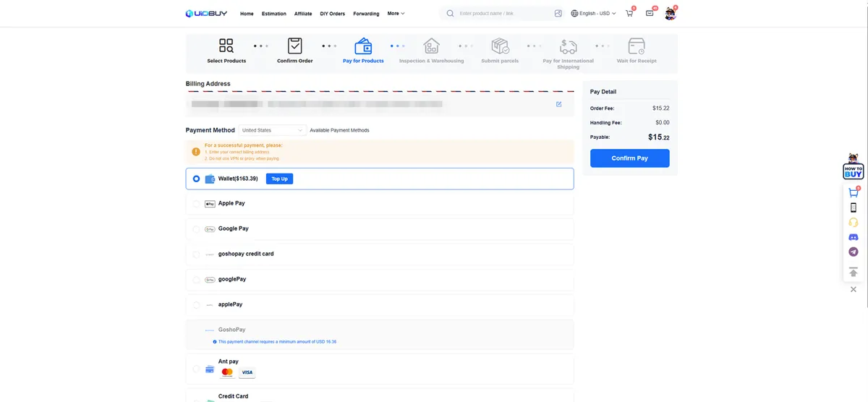Select goshopay credit card radio option
Viewport: 868px width, 402px height.
196,255
